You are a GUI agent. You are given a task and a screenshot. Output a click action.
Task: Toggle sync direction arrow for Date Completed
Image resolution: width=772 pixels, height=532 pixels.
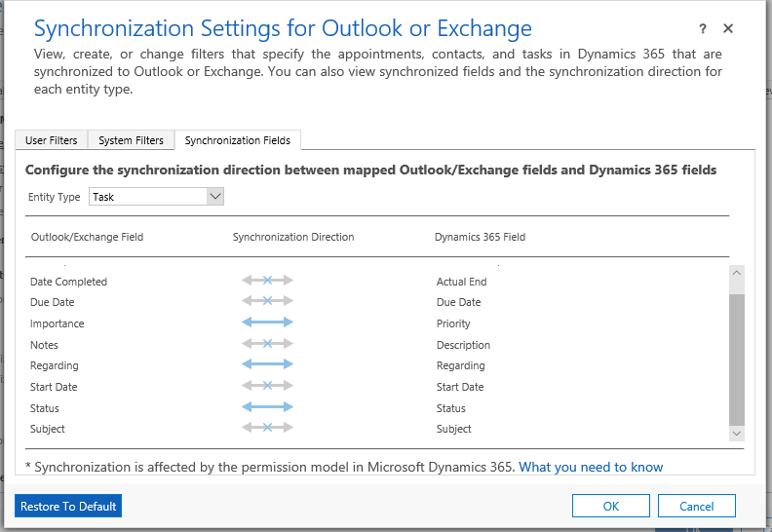tap(267, 282)
